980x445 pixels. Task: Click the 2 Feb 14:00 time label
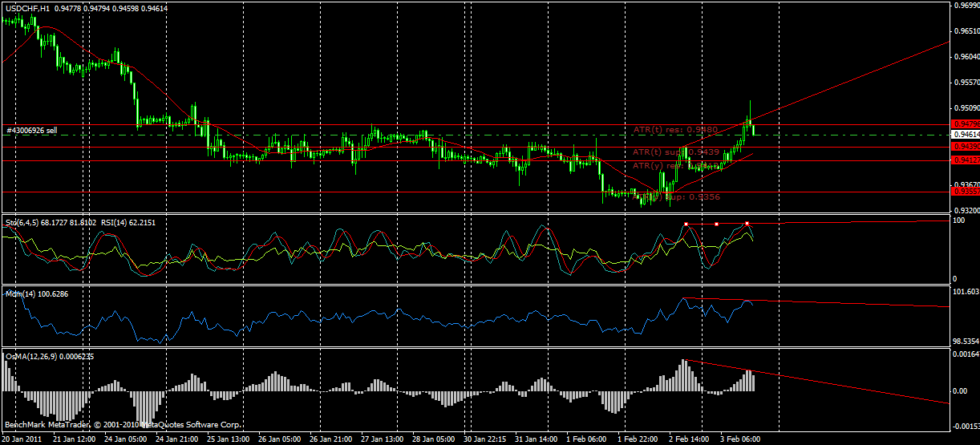pyautogui.click(x=690, y=439)
